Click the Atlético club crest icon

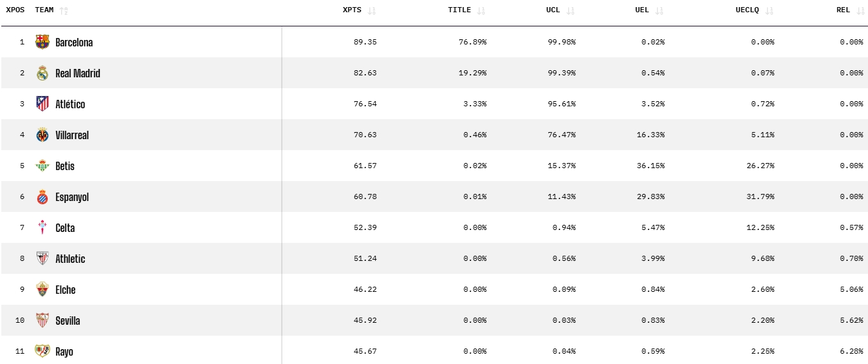pos(42,104)
